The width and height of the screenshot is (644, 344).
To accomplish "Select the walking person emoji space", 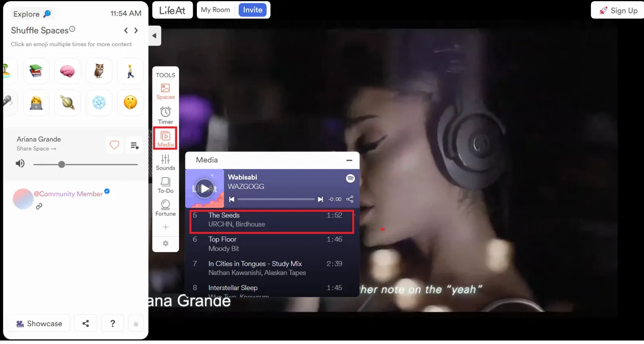I will 130,71.
